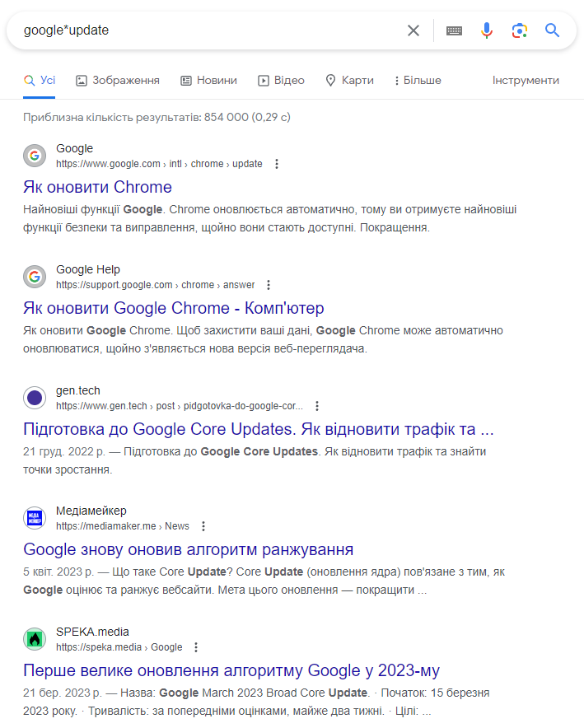Open the 'Як оновити Chrome' result link

pyautogui.click(x=97, y=187)
